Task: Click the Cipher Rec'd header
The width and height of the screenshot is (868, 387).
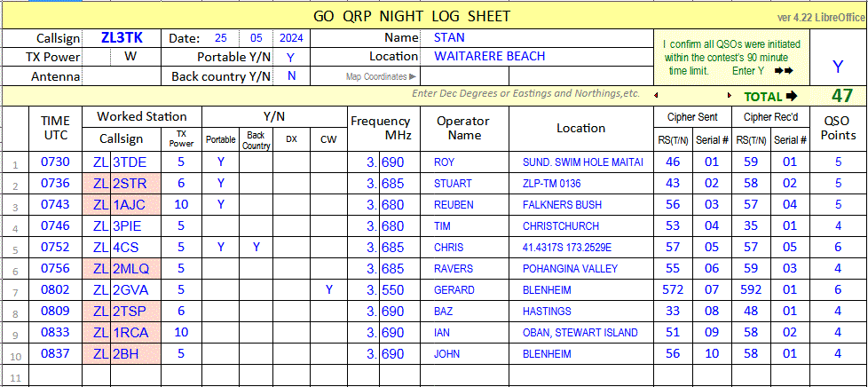Action: click(x=770, y=117)
